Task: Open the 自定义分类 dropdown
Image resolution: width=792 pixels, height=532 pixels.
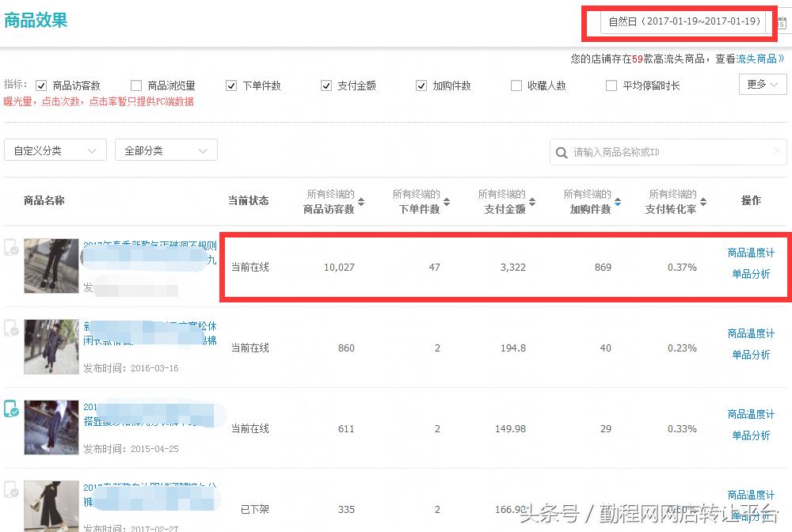Action: pyautogui.click(x=55, y=150)
